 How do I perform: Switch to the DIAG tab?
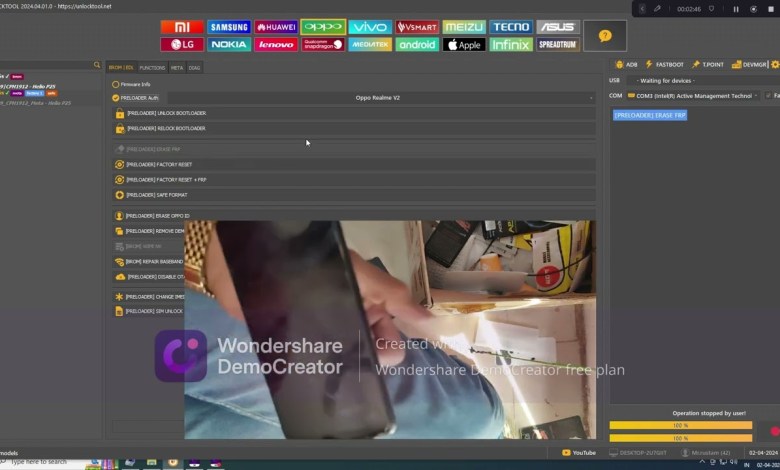coord(195,68)
